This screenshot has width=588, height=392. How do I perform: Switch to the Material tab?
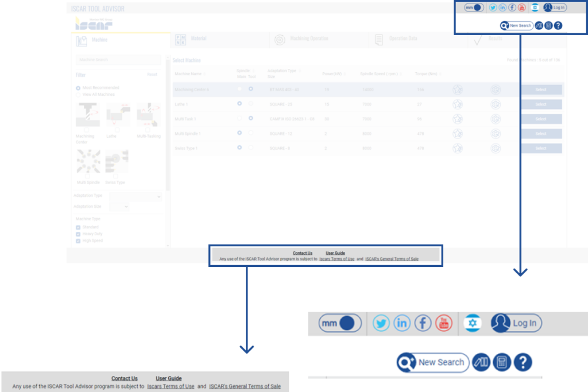click(219, 40)
